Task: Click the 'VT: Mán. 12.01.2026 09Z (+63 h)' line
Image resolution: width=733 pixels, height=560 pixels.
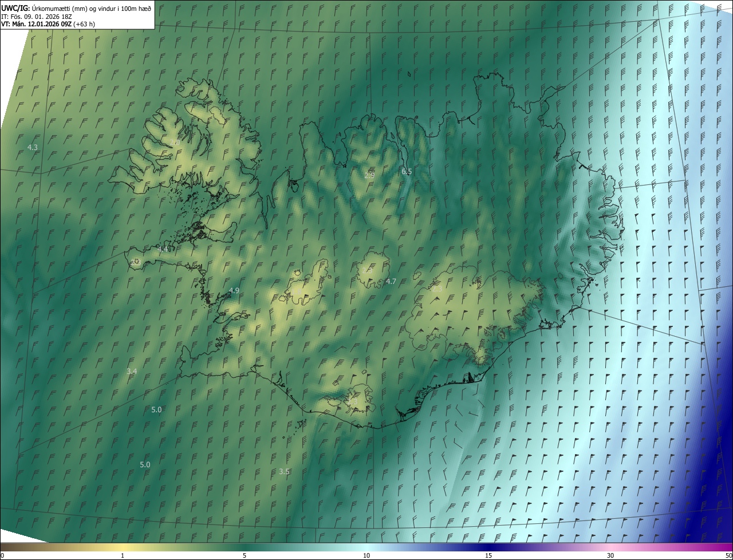Action: point(48,24)
